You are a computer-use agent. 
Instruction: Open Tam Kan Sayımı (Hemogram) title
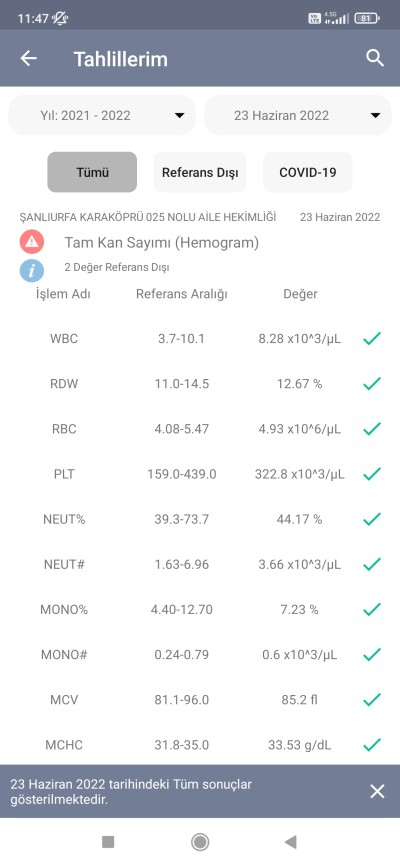[x=161, y=242]
